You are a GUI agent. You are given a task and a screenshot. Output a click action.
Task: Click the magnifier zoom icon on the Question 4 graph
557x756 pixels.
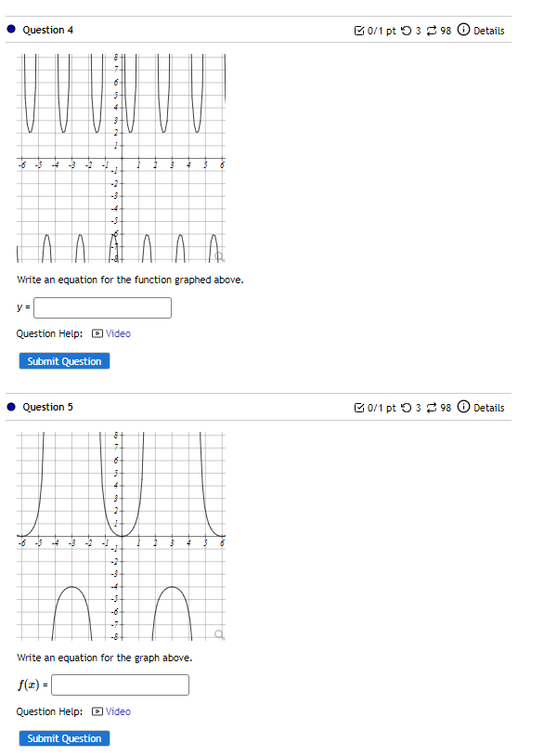pyautogui.click(x=218, y=255)
